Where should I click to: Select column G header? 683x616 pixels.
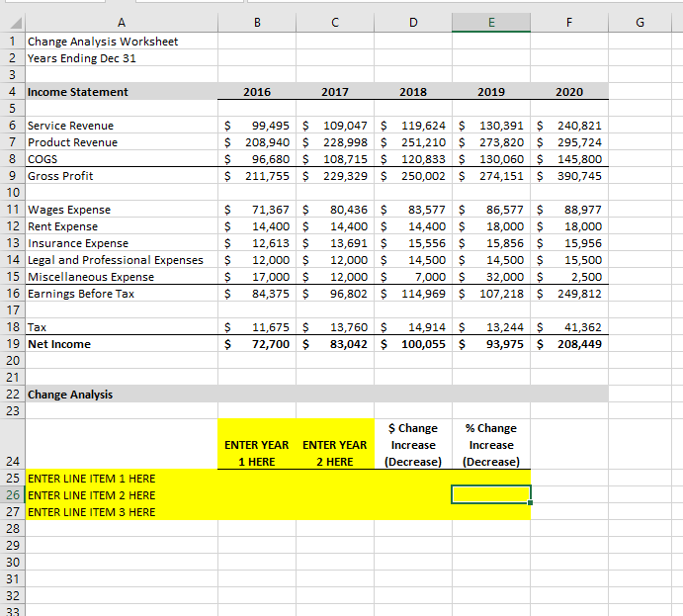[x=640, y=23]
